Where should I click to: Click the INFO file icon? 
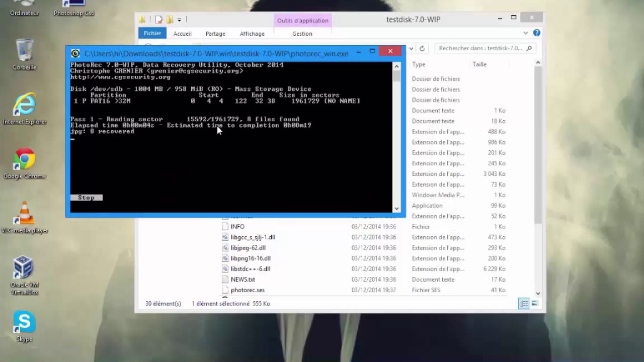(225, 227)
